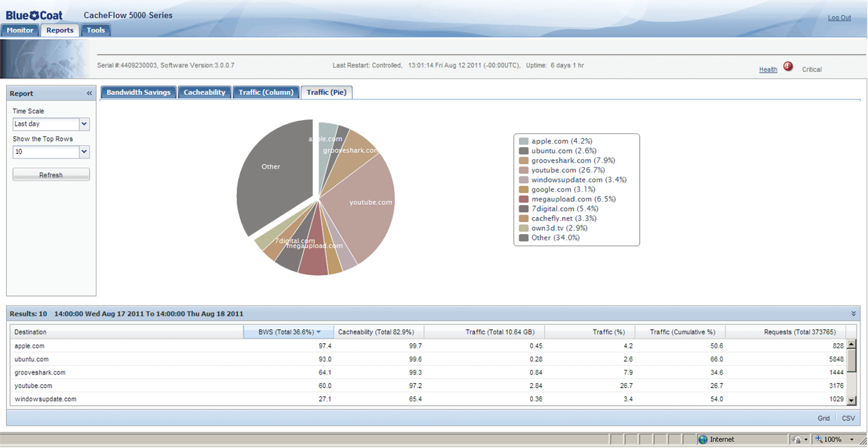Open the Show the Top Rows dropdown

coord(84,152)
